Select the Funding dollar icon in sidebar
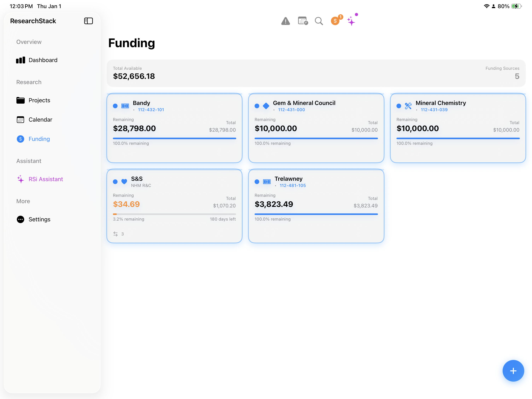532x399 pixels. point(20,139)
